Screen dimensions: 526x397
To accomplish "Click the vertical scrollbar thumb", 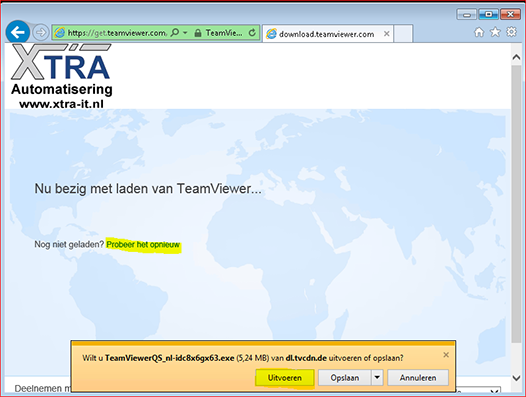I will [x=517, y=204].
